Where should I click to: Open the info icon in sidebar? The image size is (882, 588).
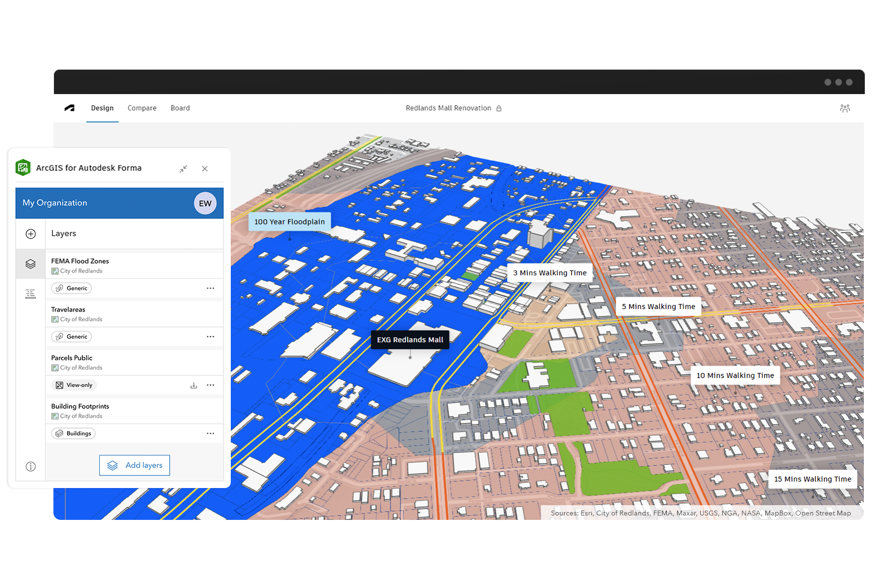click(30, 466)
